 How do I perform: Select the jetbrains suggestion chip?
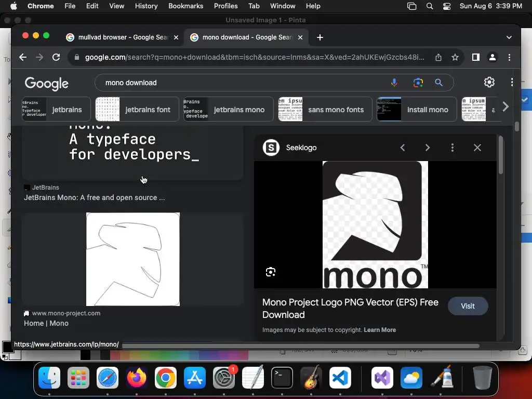[56, 109]
